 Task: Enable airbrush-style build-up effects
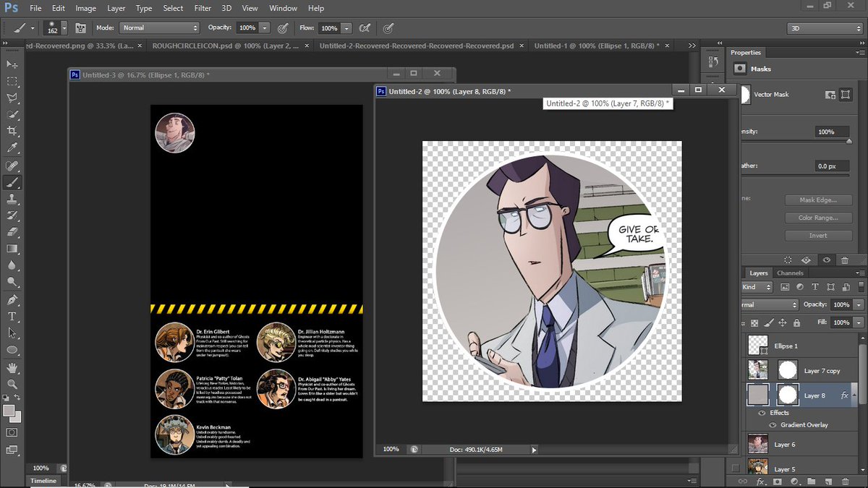pos(365,27)
